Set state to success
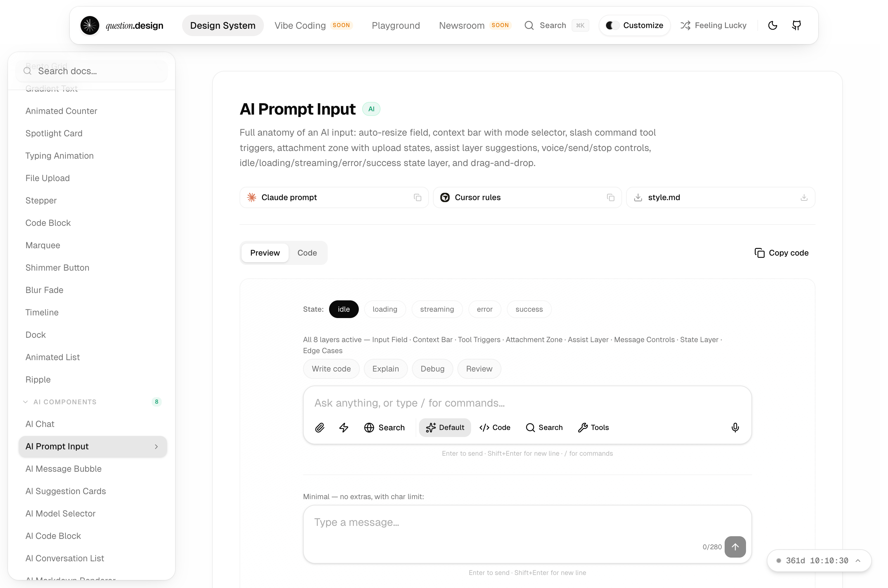888x588 pixels. [x=529, y=309]
